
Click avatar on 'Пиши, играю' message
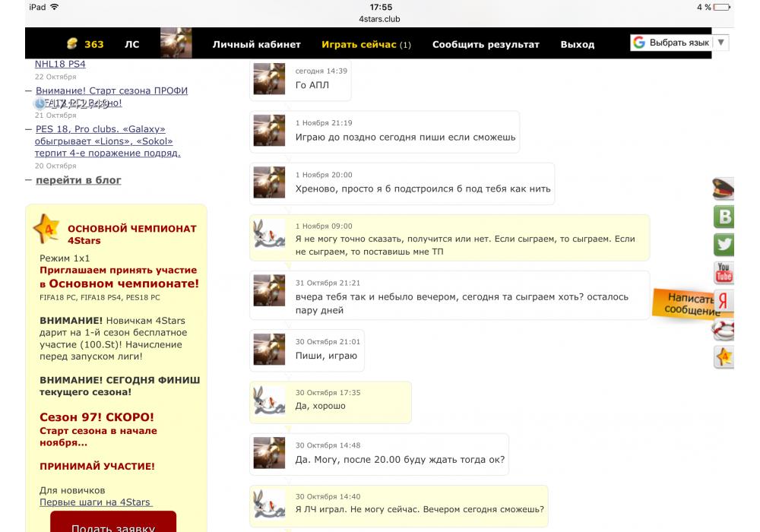[269, 349]
